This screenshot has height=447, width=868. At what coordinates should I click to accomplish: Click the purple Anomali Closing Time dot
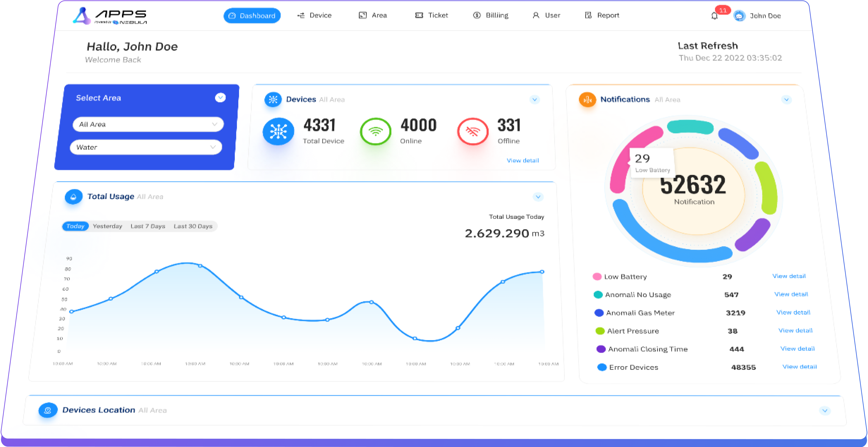601,349
